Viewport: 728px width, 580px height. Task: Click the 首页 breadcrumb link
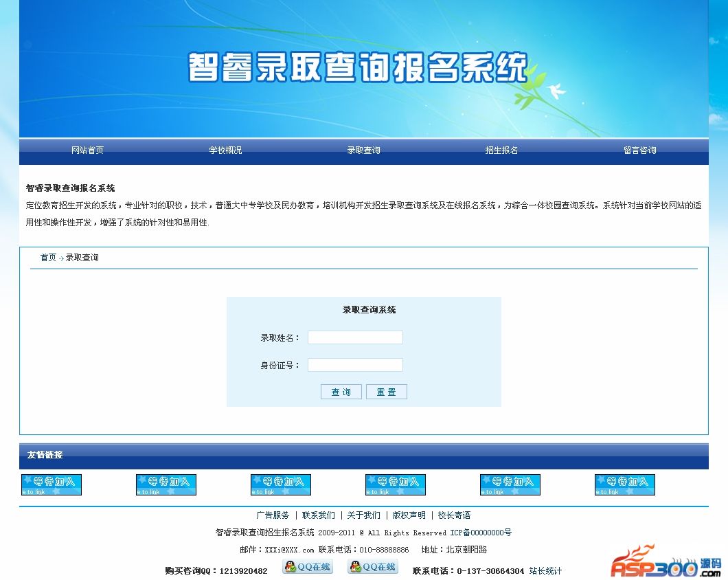(x=48, y=258)
